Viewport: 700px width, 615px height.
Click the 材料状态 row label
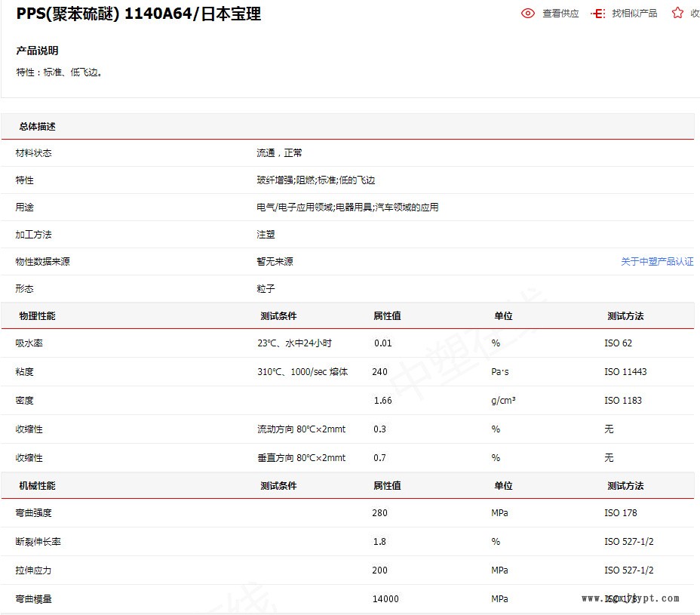(33, 153)
